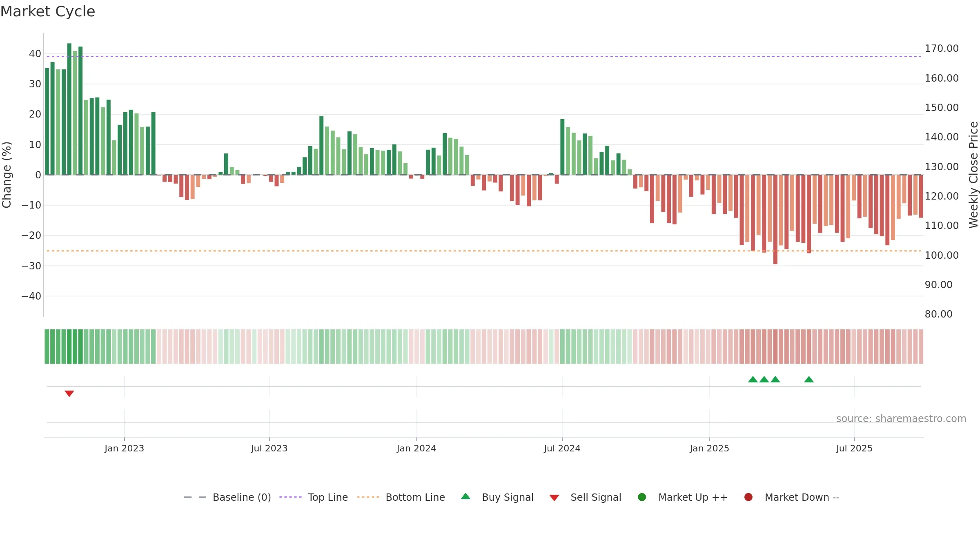Click the Jul 2023 axis label
This screenshot has width=980, height=551.
tap(269, 448)
